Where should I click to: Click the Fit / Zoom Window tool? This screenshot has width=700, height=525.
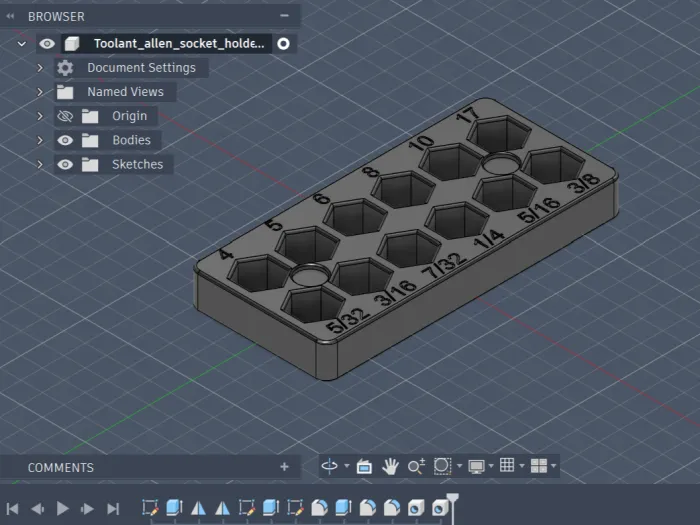point(442,466)
